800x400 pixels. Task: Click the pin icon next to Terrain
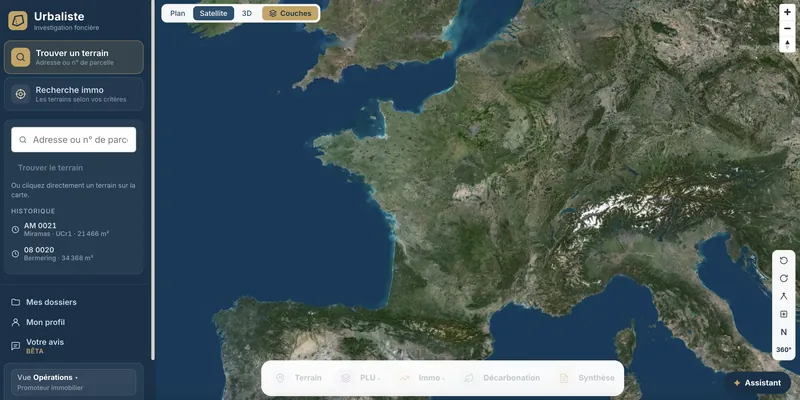(280, 378)
